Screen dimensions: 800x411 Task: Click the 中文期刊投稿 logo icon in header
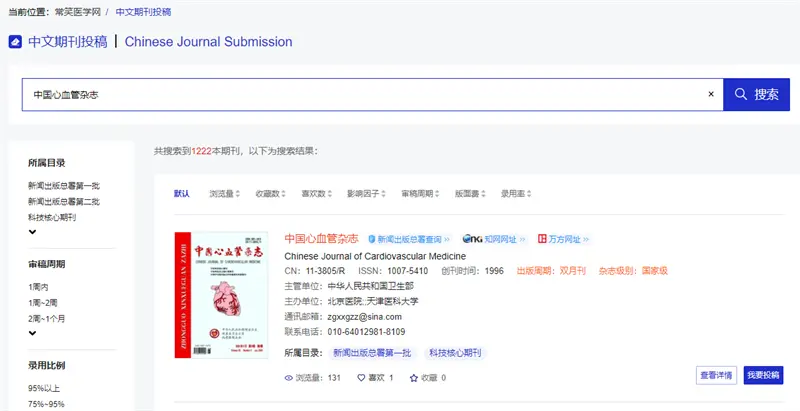click(x=15, y=42)
